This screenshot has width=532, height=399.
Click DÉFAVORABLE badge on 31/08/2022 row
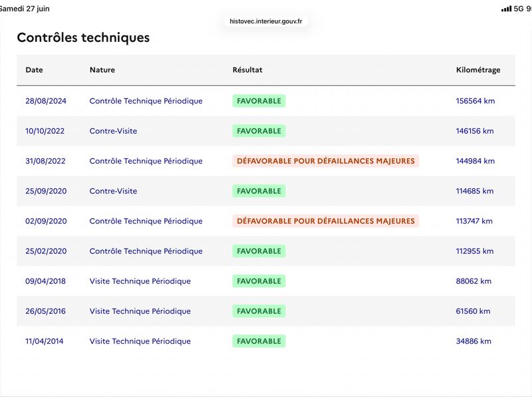326,161
